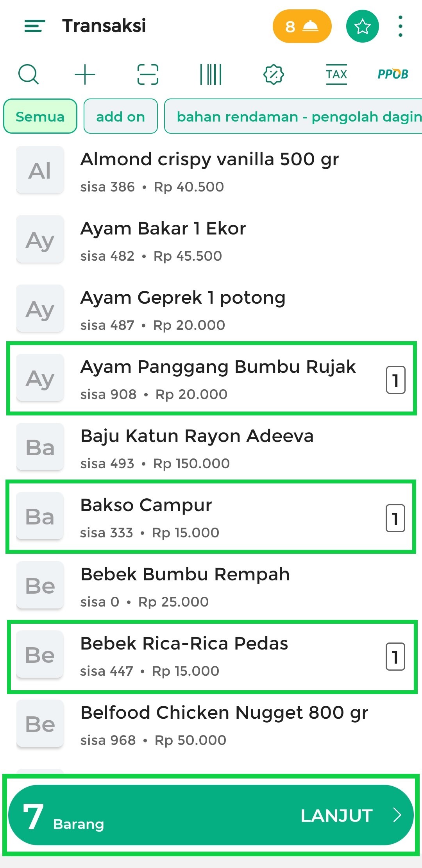Tap quantity box for Ayam Panggang Bumbu Rujak
422x868 pixels.
pyautogui.click(x=395, y=380)
